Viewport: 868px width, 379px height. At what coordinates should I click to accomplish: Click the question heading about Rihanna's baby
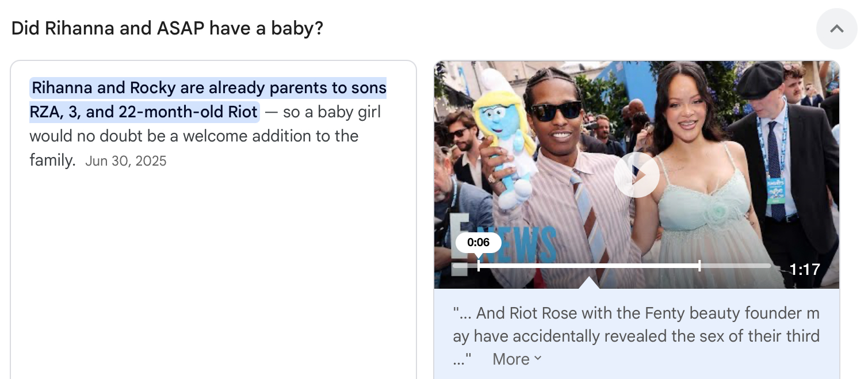pyautogui.click(x=167, y=28)
